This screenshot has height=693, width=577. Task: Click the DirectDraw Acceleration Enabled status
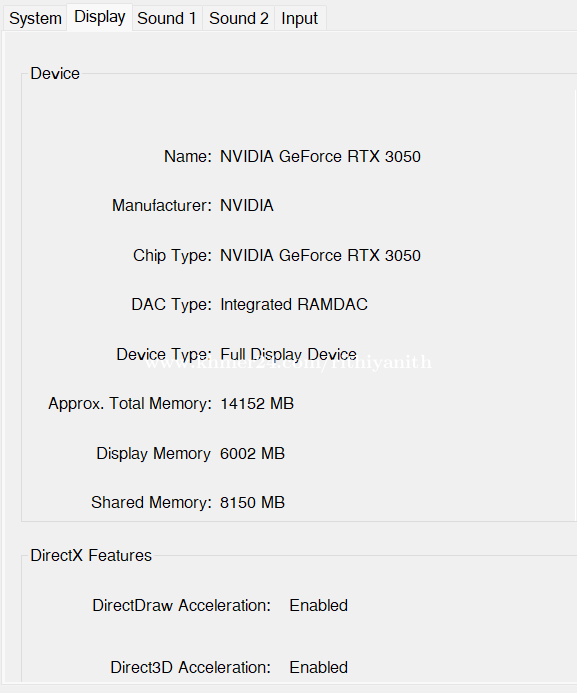(319, 605)
